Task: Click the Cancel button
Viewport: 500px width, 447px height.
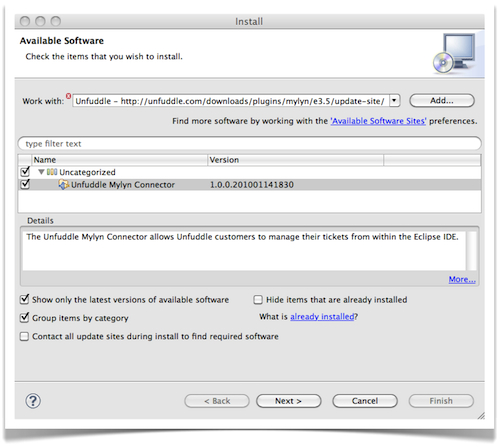Action: (365, 401)
